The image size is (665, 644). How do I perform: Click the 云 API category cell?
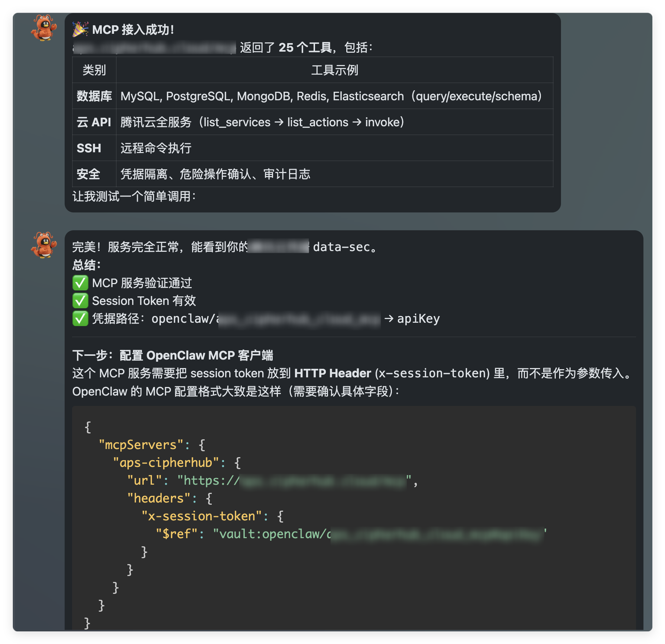94,122
